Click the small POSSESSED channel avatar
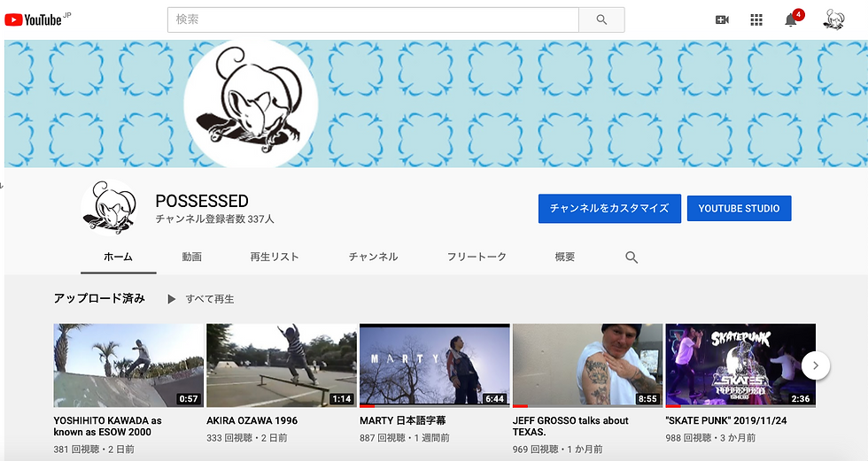 (x=109, y=208)
